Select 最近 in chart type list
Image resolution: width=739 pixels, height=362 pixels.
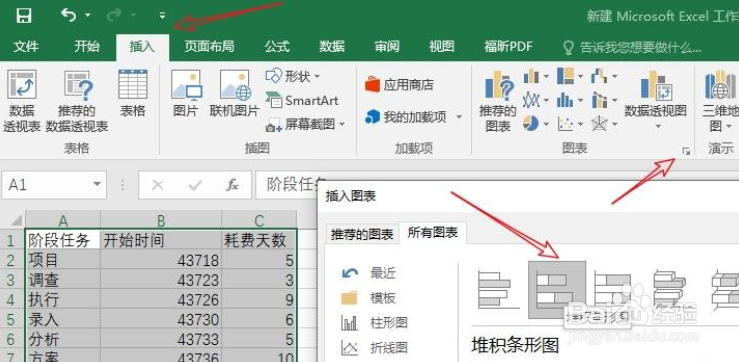(x=369, y=273)
